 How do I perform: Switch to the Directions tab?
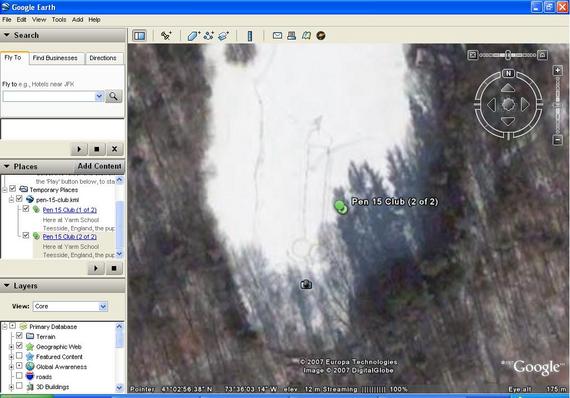(x=103, y=58)
